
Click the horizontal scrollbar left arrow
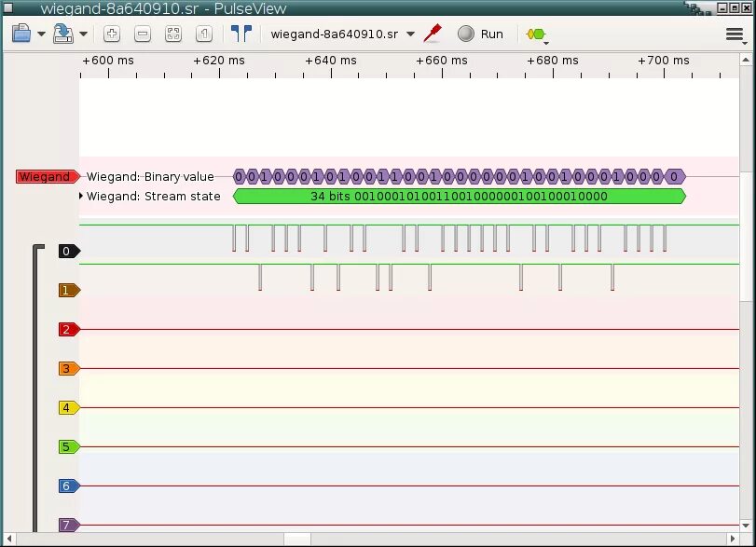point(8,539)
